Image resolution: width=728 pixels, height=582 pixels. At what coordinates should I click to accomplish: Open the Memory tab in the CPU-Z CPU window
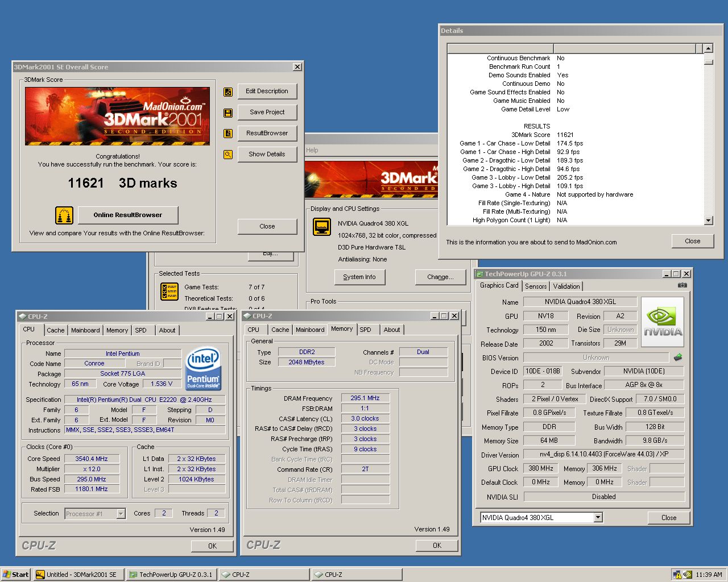pyautogui.click(x=117, y=330)
